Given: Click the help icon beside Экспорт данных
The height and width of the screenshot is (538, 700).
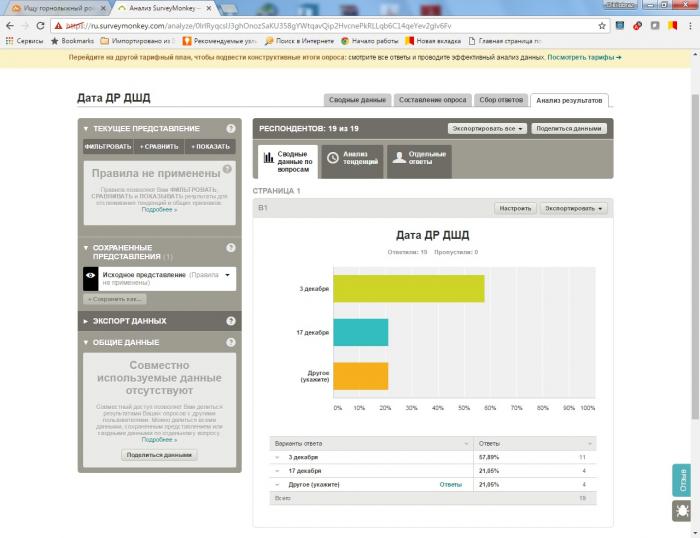Looking at the screenshot, I should [x=231, y=321].
